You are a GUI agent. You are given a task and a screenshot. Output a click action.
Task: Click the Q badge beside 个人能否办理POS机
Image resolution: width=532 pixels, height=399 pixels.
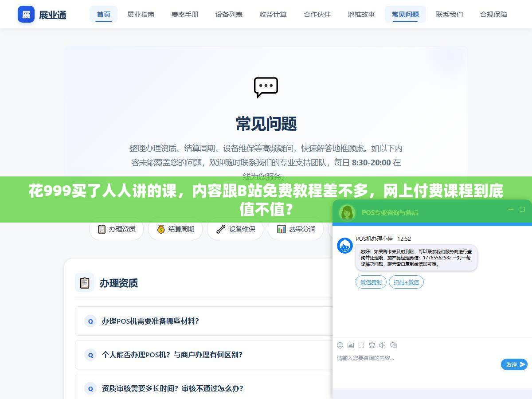point(90,355)
